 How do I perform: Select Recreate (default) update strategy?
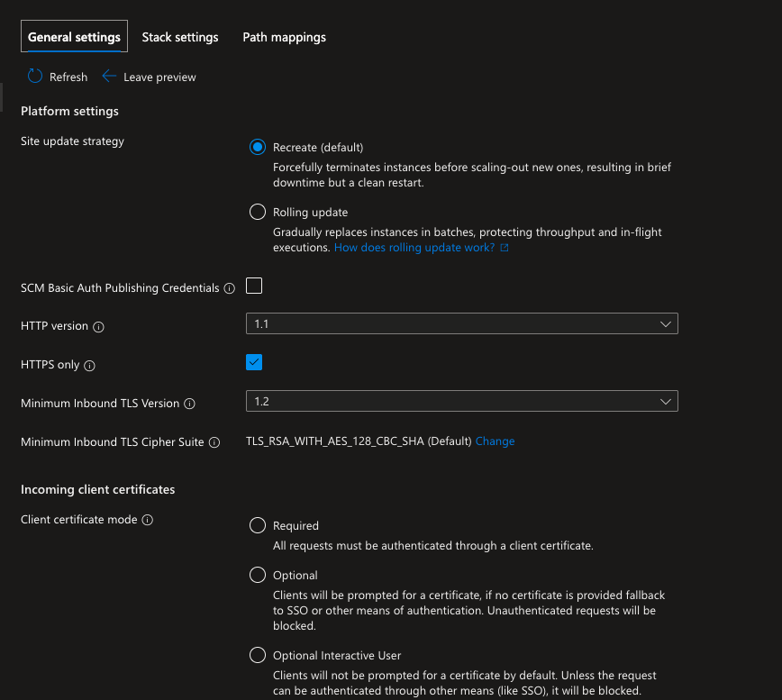(258, 147)
